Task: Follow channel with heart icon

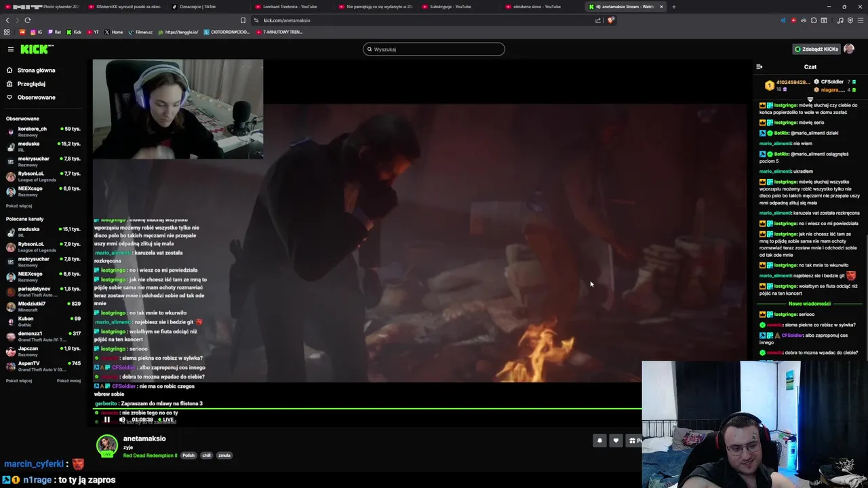Action: pyautogui.click(x=616, y=441)
